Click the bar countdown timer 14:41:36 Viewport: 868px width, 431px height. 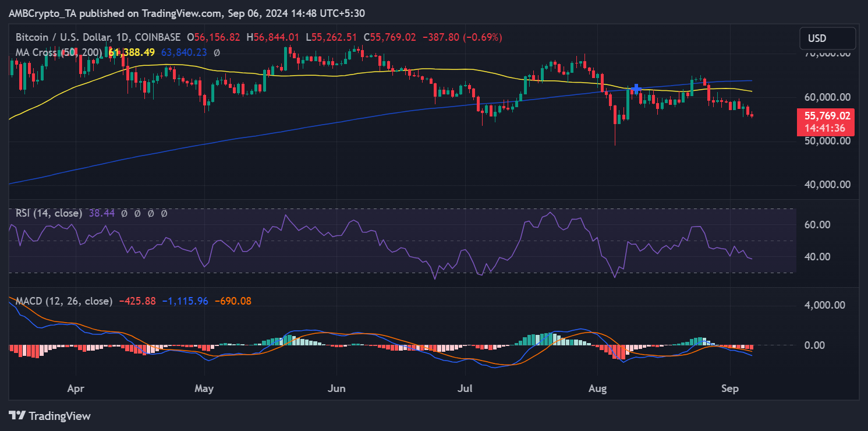(826, 128)
